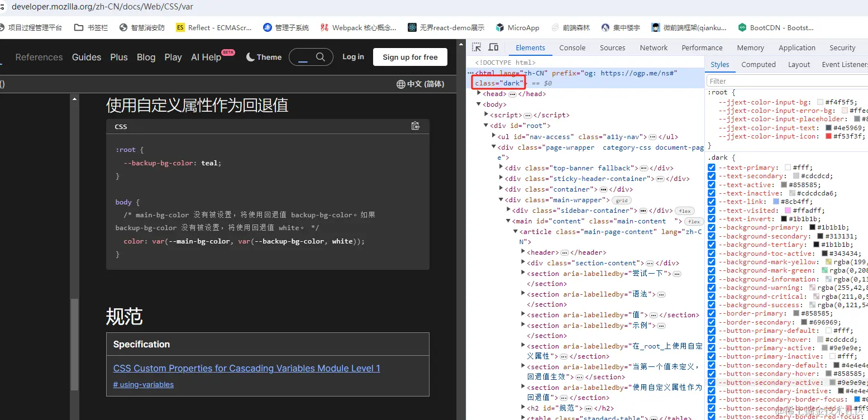Open the 书签栏 bookmark folder

click(x=91, y=27)
